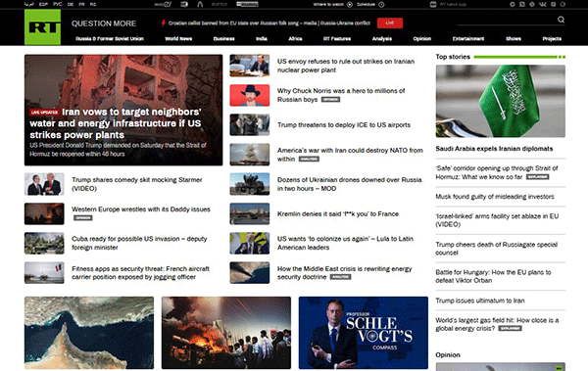The image size is (588, 371).
Task: Open Russia & Former Soviet Union menu
Action: coord(110,38)
